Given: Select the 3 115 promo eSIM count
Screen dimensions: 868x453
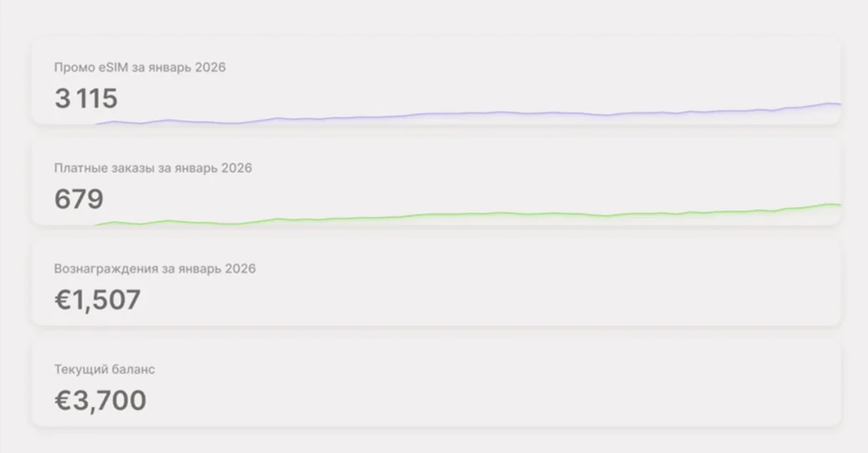Looking at the screenshot, I should [x=86, y=99].
